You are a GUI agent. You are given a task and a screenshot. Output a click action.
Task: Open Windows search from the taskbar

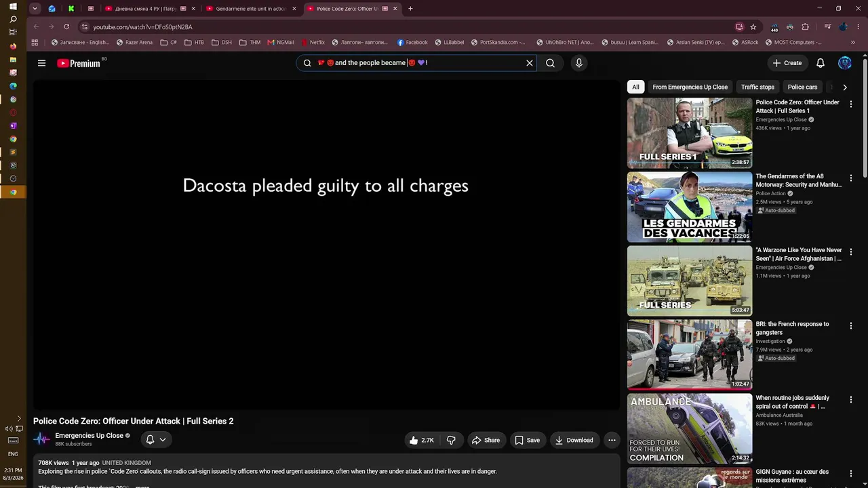click(x=13, y=20)
